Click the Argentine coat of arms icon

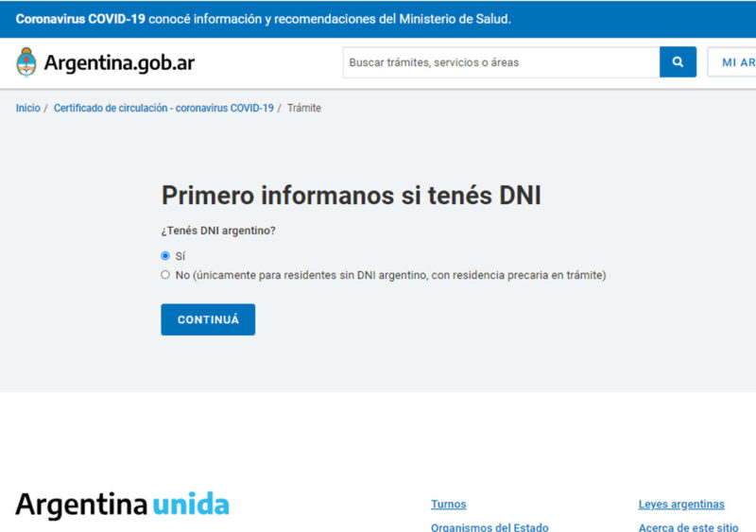point(26,63)
